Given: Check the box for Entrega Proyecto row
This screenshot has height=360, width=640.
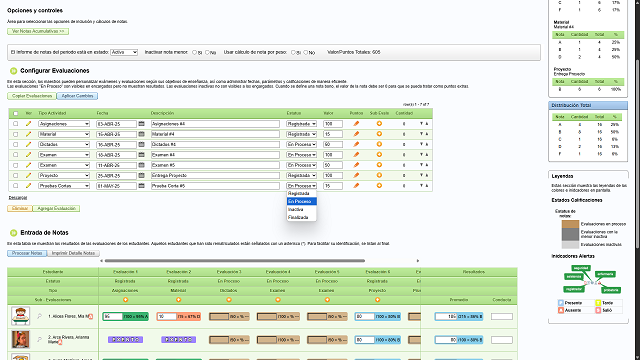Looking at the screenshot, I should [16, 176].
